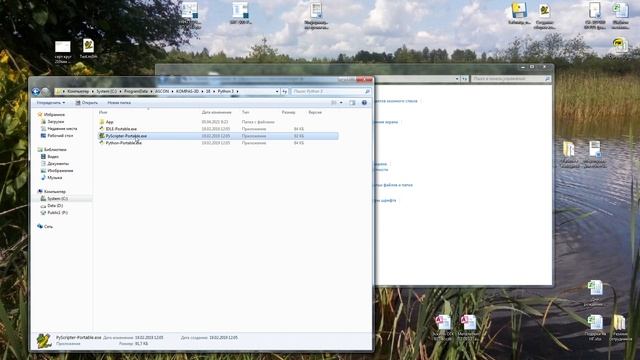The image size is (640, 360).
Task: Open the Музыка library
Action: coord(55,178)
